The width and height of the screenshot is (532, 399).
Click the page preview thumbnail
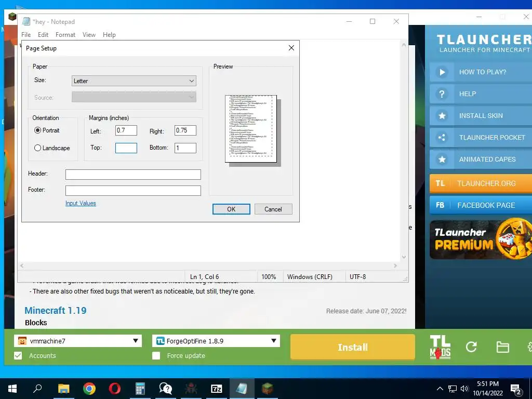tap(251, 129)
